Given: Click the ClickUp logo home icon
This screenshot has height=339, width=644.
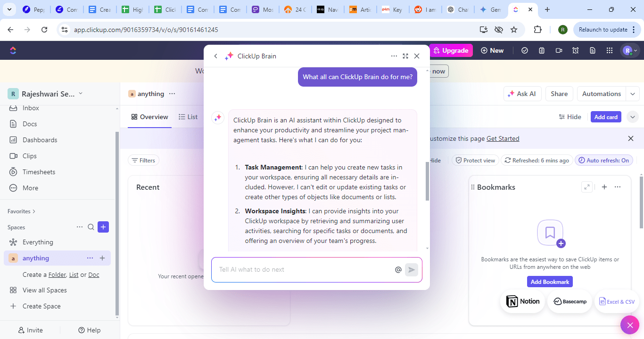Looking at the screenshot, I should point(13,50).
